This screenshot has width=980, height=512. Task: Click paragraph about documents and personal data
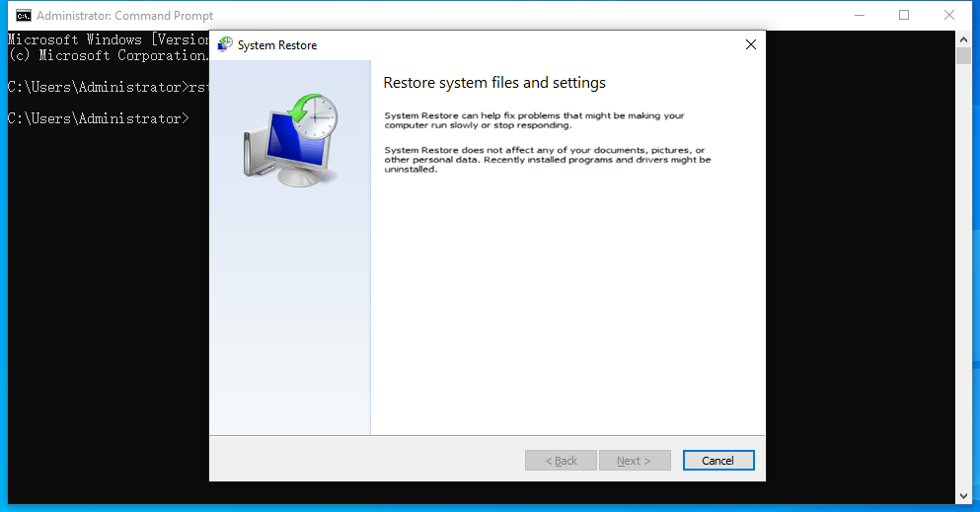pyautogui.click(x=547, y=159)
